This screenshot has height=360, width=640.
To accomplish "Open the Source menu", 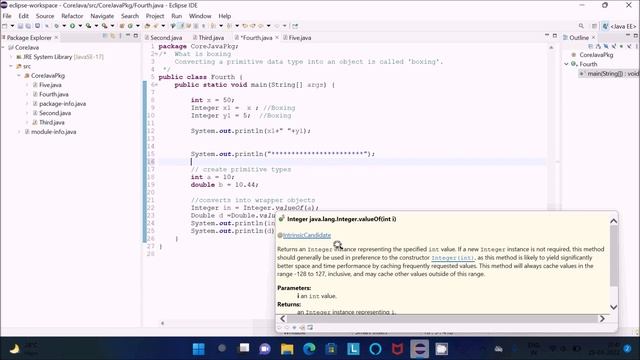I will 45,16.
